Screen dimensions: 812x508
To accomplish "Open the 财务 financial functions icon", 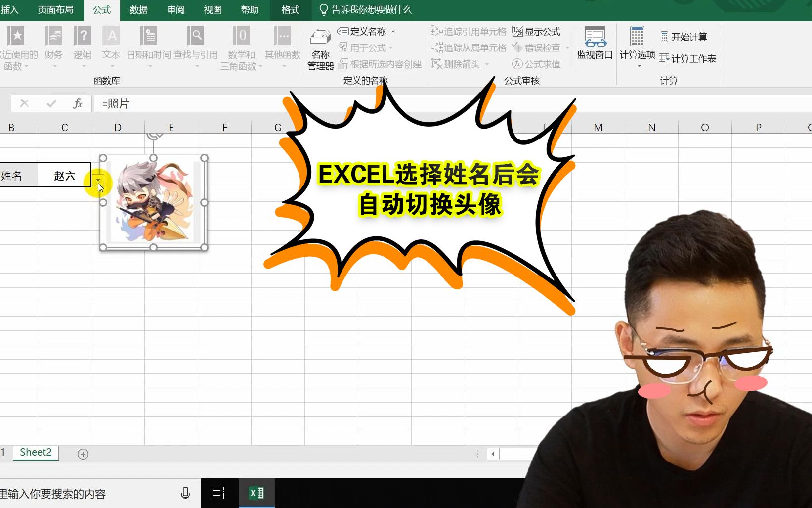I will [x=53, y=46].
